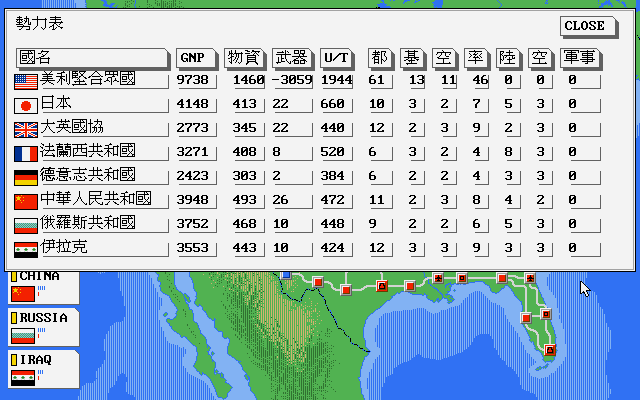Click the China flag in the table
The image size is (640, 400).
click(x=26, y=202)
